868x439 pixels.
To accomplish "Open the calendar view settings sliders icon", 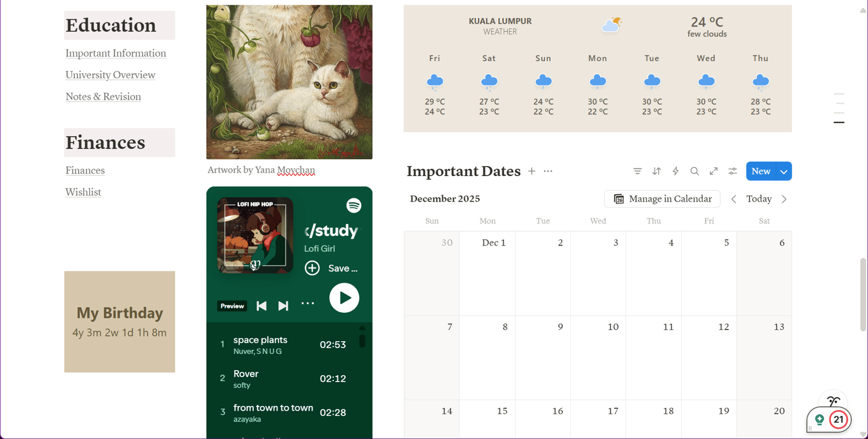I will (733, 171).
